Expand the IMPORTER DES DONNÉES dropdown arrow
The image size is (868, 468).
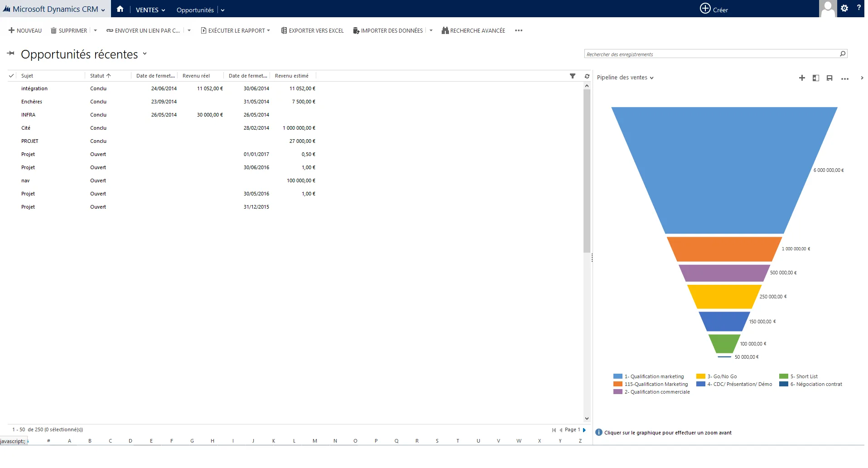pos(431,30)
